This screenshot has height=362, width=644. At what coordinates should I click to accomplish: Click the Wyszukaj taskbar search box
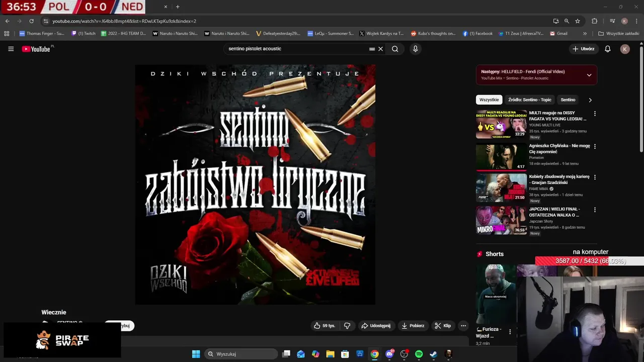(242, 354)
